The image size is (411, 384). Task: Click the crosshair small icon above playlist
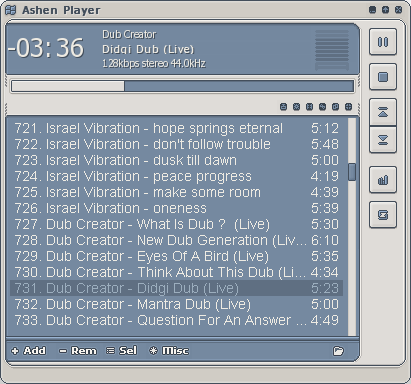click(348, 107)
